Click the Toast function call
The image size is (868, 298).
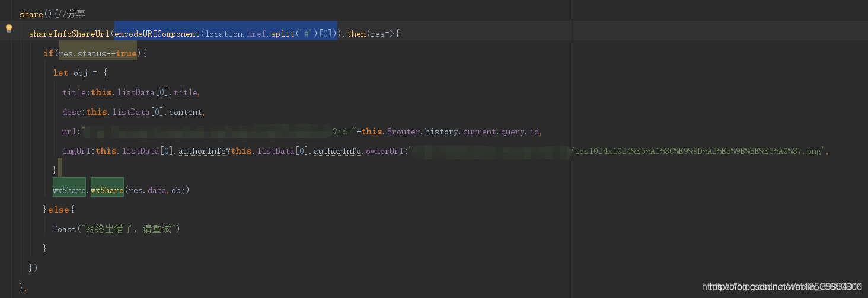tap(64, 229)
